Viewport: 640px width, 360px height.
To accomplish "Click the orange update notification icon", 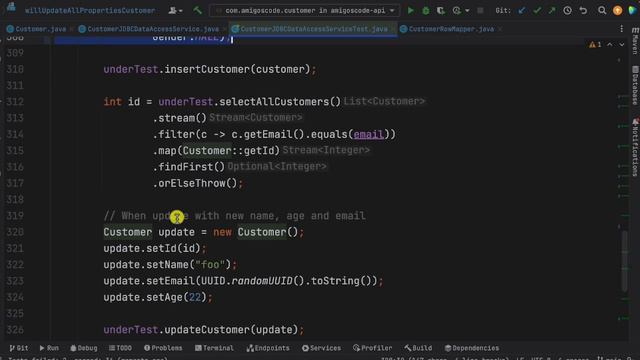I will [618, 11].
